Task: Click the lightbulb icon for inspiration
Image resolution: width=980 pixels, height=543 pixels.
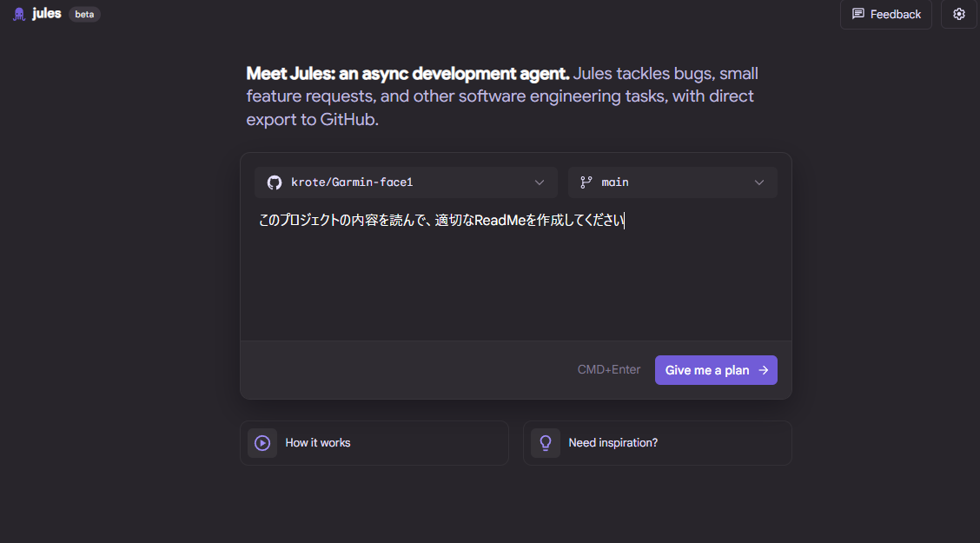Action: pos(546,443)
